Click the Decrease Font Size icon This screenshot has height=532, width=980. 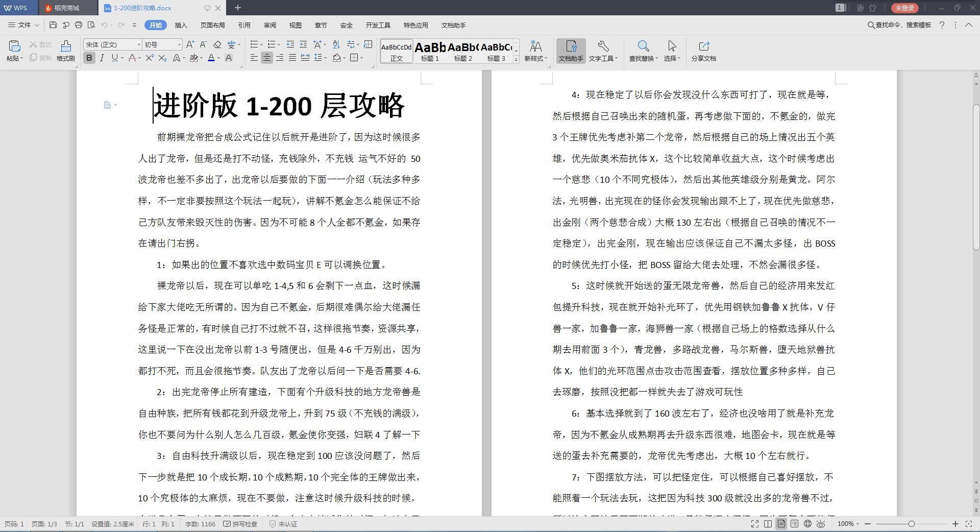click(203, 44)
